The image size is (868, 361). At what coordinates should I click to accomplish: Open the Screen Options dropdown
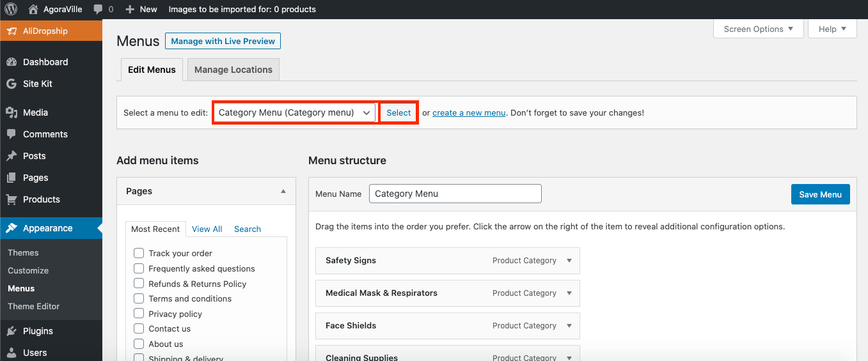coord(758,29)
